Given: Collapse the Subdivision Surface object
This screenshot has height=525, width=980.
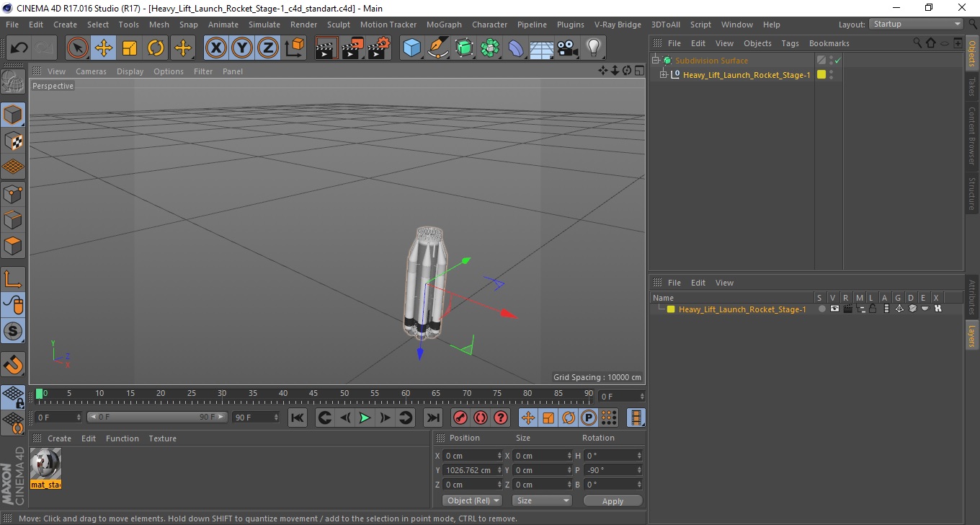Looking at the screenshot, I should coord(656,61).
